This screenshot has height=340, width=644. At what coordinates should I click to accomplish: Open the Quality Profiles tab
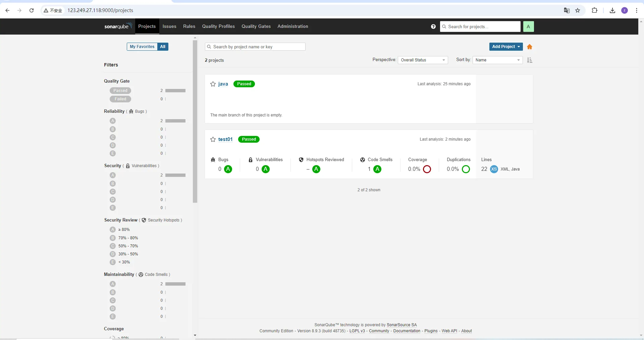[x=218, y=27]
